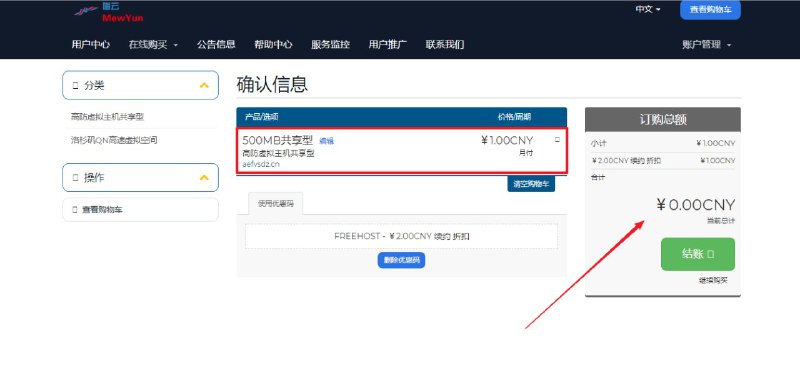The width and height of the screenshot is (800, 368).
Task: Click the 小计 subtotal label
Action: pyautogui.click(x=599, y=143)
